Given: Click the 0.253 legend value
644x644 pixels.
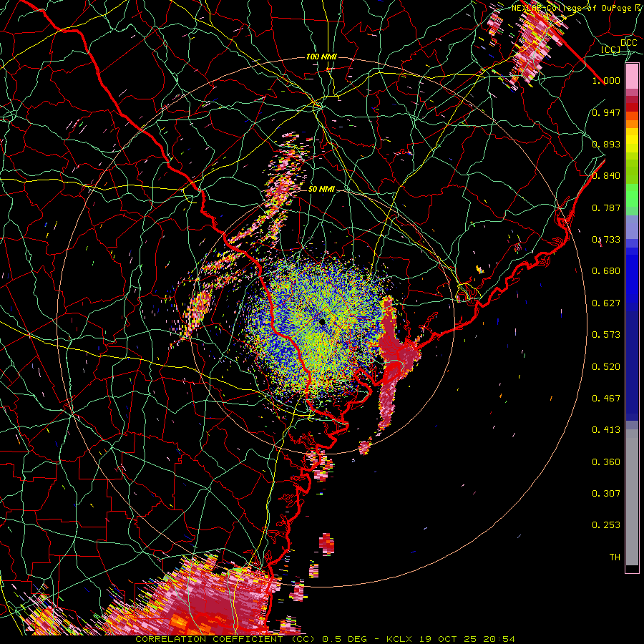Looking at the screenshot, I should (x=606, y=525).
